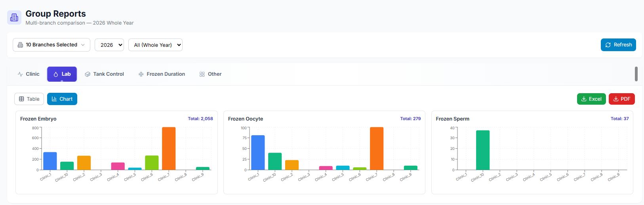The width and height of the screenshot is (644, 205).
Task: Click the page vertical scrollbar handle
Action: click(x=636, y=74)
